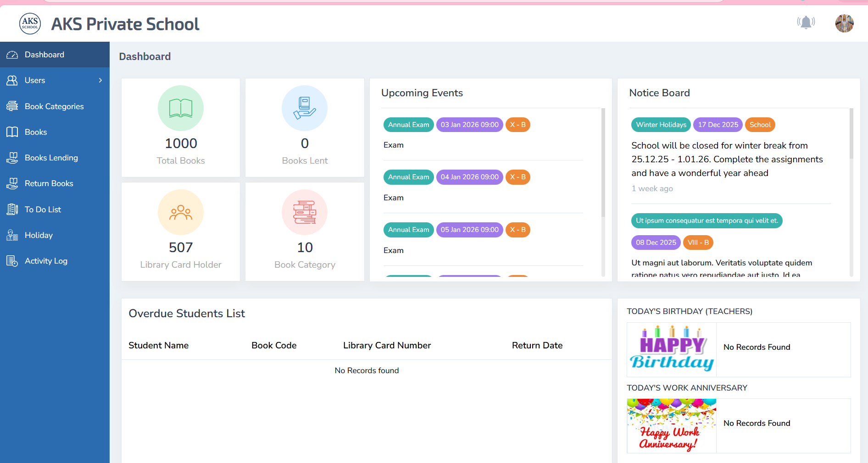The height and width of the screenshot is (463, 868).
Task: Select the Annual Exam event badge
Action: coord(408,124)
